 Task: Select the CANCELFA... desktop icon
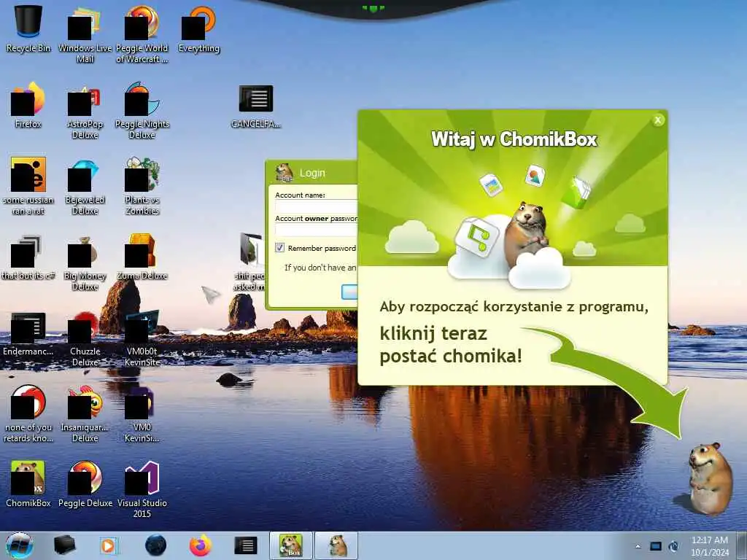[x=256, y=106]
